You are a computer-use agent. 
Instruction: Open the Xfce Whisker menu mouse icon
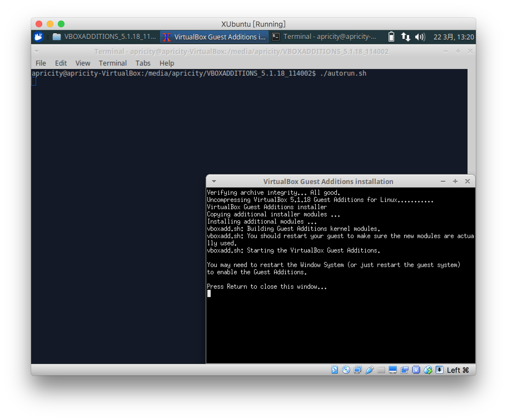click(x=38, y=37)
